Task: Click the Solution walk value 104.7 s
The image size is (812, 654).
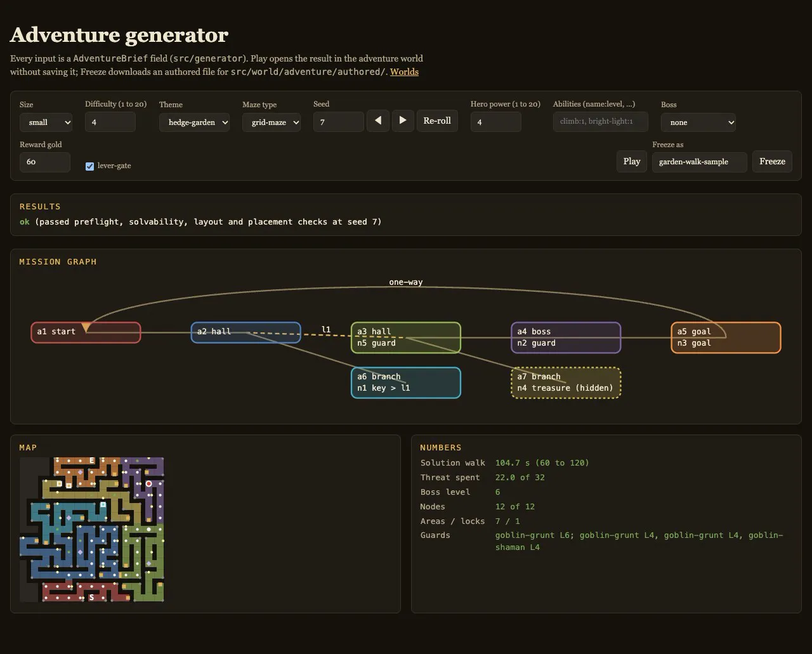Action: (x=542, y=463)
